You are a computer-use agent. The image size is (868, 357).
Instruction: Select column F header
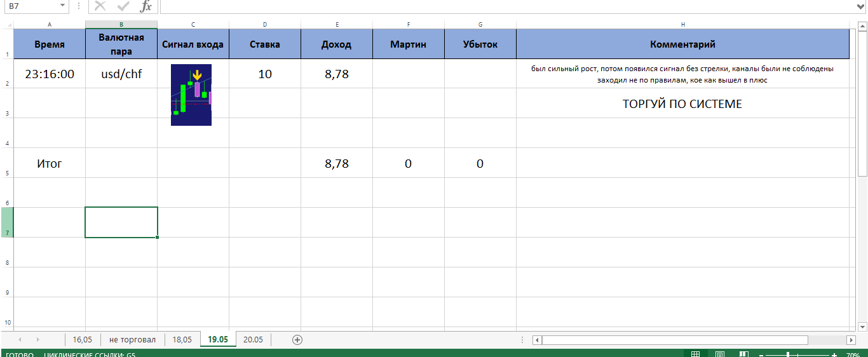pos(409,24)
